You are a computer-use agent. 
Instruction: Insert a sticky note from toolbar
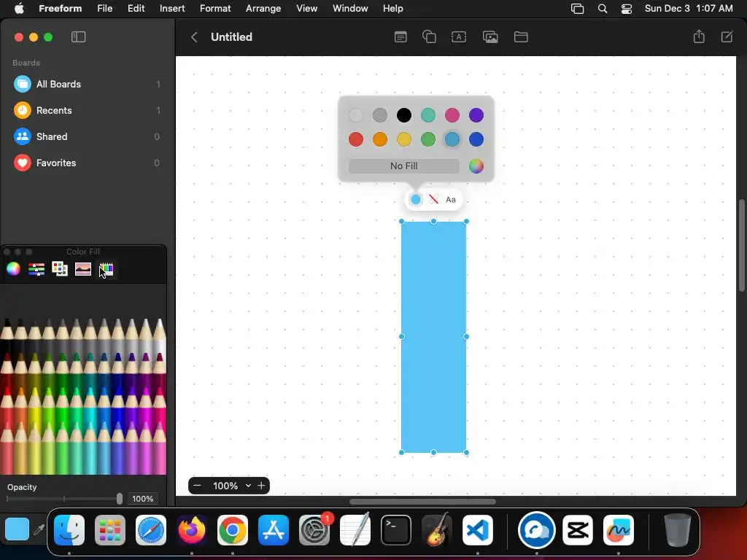pos(400,36)
